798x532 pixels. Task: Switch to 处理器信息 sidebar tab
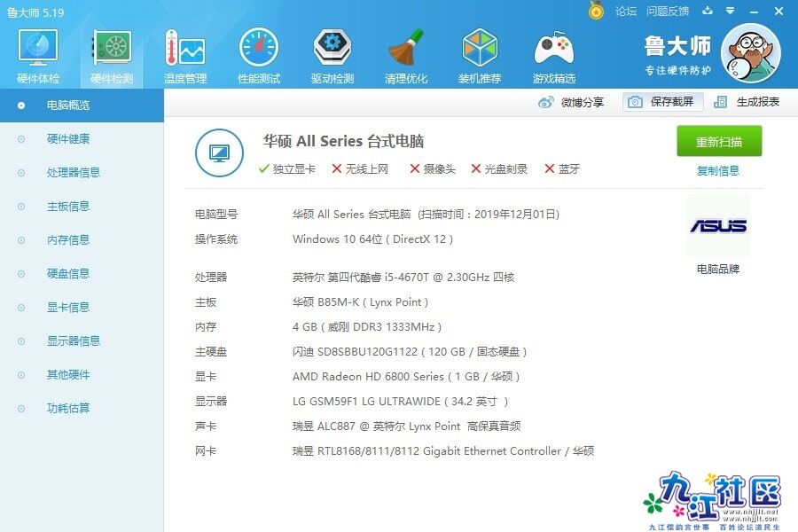click(74, 173)
